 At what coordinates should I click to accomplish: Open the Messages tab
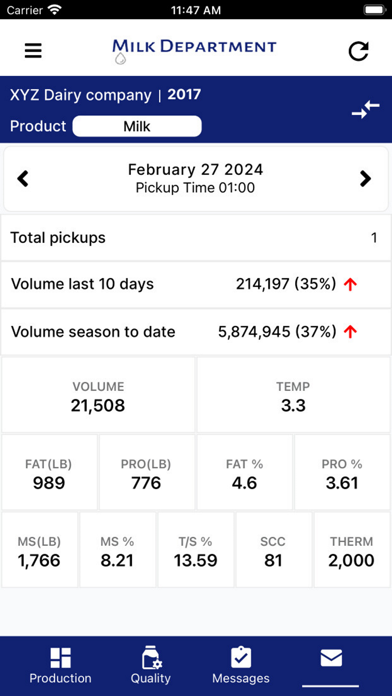click(241, 665)
